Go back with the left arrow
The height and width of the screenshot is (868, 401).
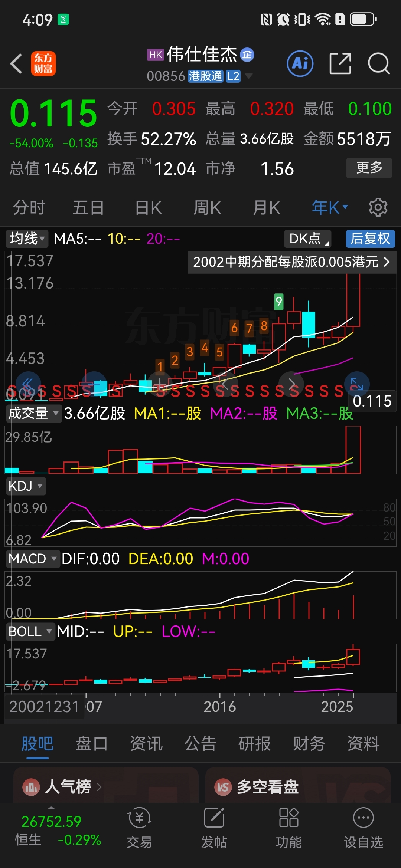click(x=16, y=63)
